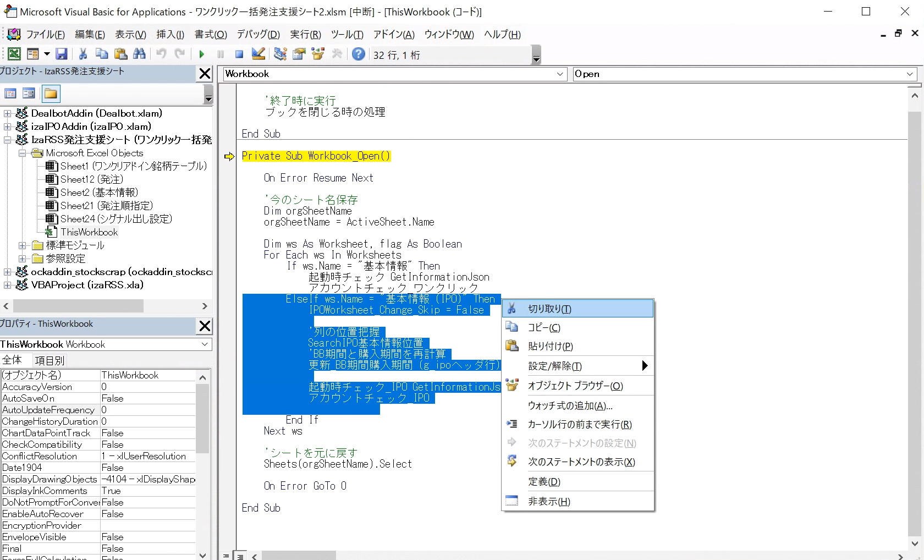Open the Workbook object dropdown
The height and width of the screenshot is (560, 924).
[560, 74]
